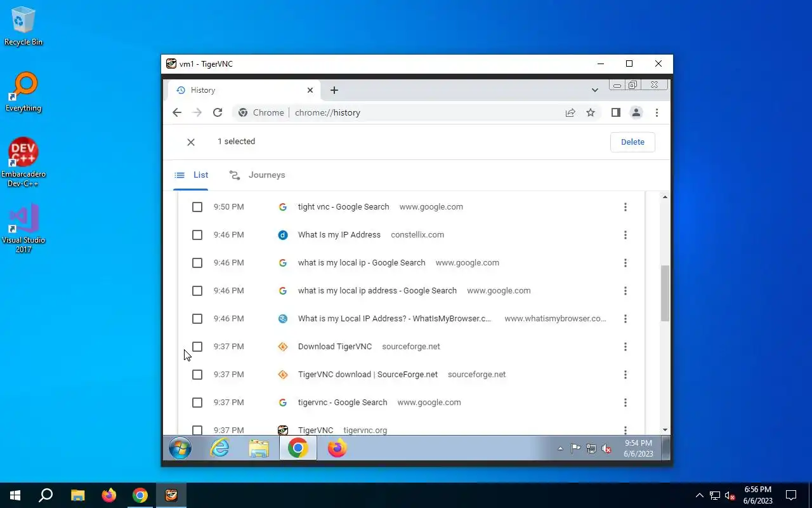Open 'TigerVNC download | SourceForge.net' link
This screenshot has width=812, height=508.
pyautogui.click(x=368, y=375)
